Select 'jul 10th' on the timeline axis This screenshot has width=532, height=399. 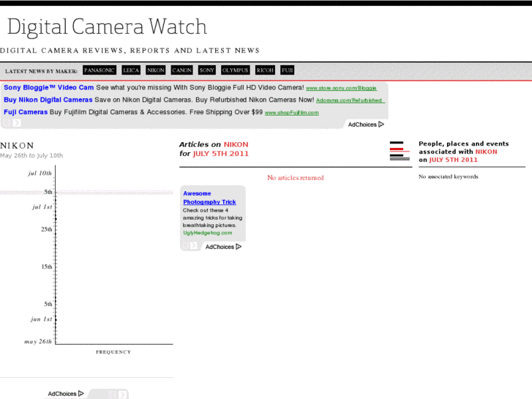(x=40, y=174)
